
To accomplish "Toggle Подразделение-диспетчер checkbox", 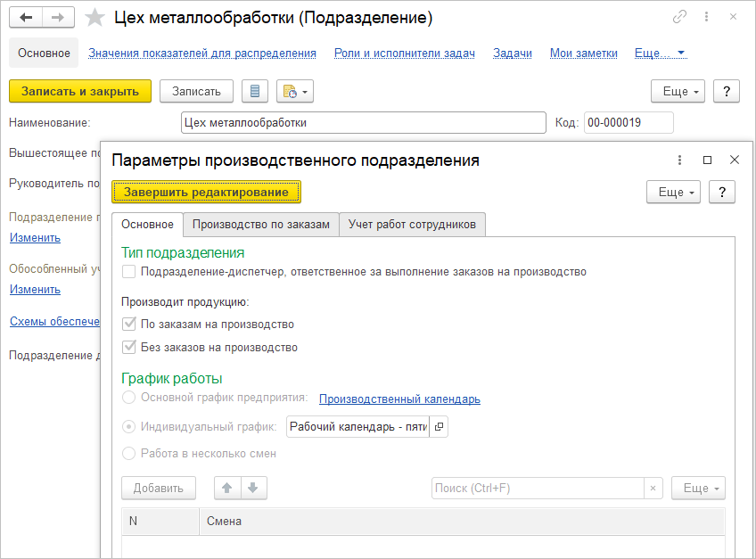I will point(128,272).
